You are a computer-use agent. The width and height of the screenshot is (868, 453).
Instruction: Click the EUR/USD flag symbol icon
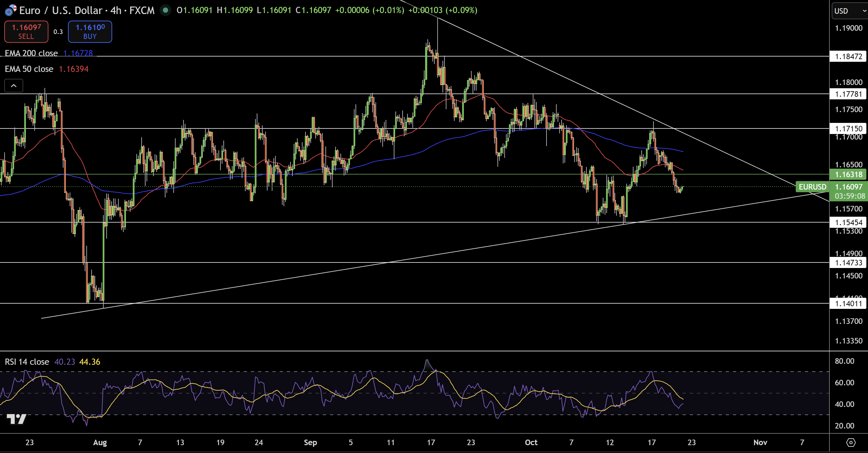(10, 10)
